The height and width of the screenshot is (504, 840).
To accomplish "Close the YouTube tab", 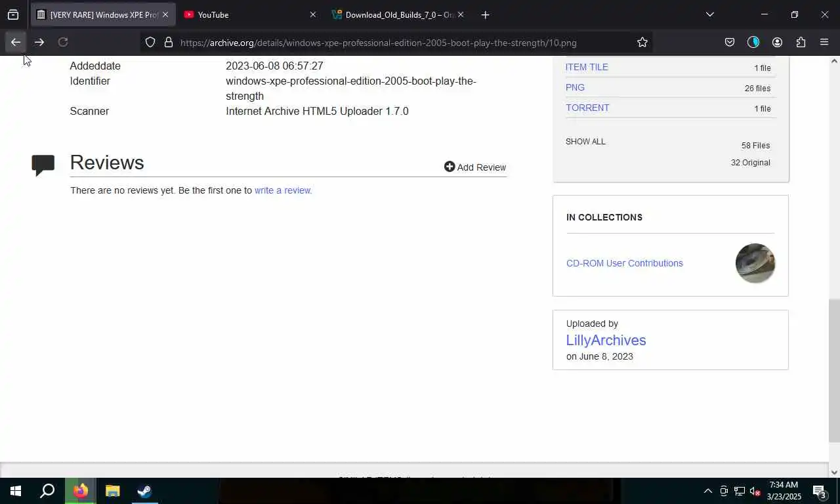I will (x=312, y=14).
